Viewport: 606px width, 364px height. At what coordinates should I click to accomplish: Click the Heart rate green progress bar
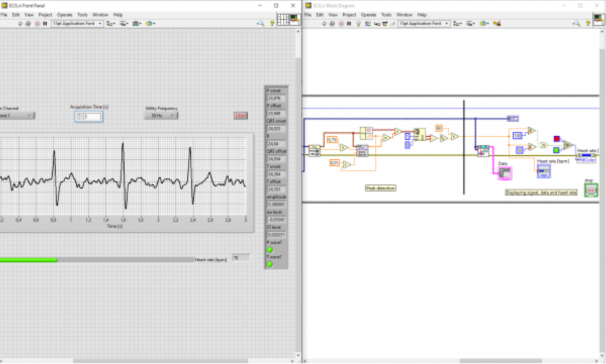pos(97,260)
